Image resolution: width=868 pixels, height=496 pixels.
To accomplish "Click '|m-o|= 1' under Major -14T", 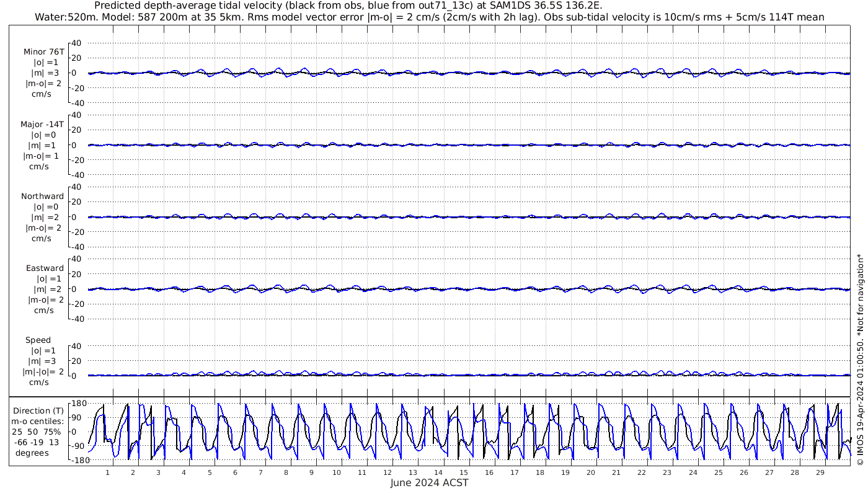I will coord(42,156).
